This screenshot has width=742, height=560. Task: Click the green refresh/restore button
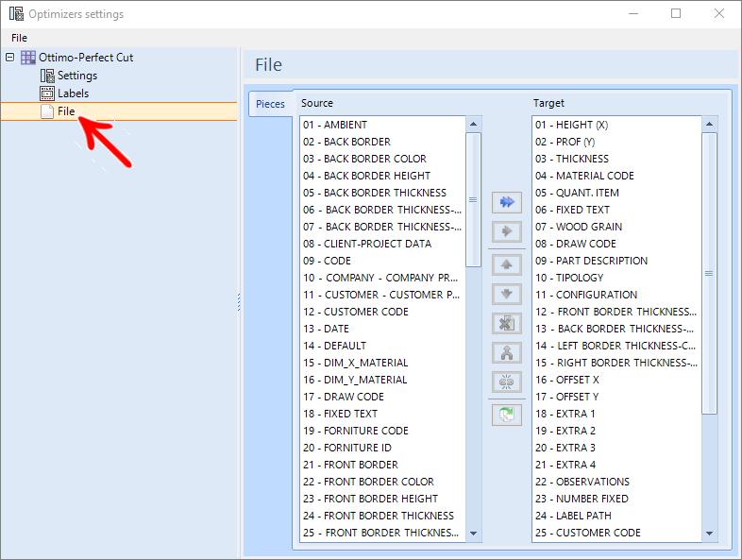(x=507, y=416)
